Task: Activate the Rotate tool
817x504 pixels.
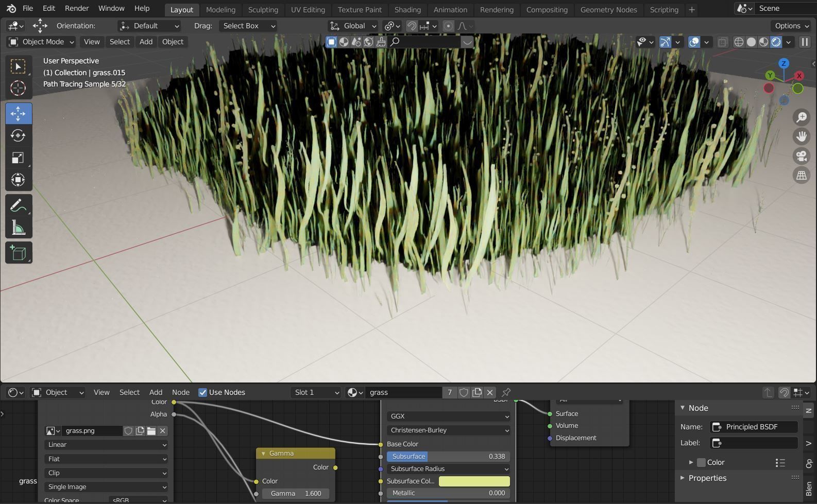Action: point(18,135)
